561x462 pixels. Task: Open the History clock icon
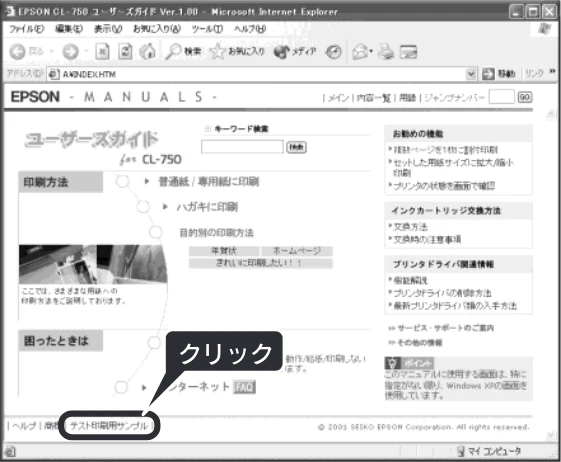point(333,52)
